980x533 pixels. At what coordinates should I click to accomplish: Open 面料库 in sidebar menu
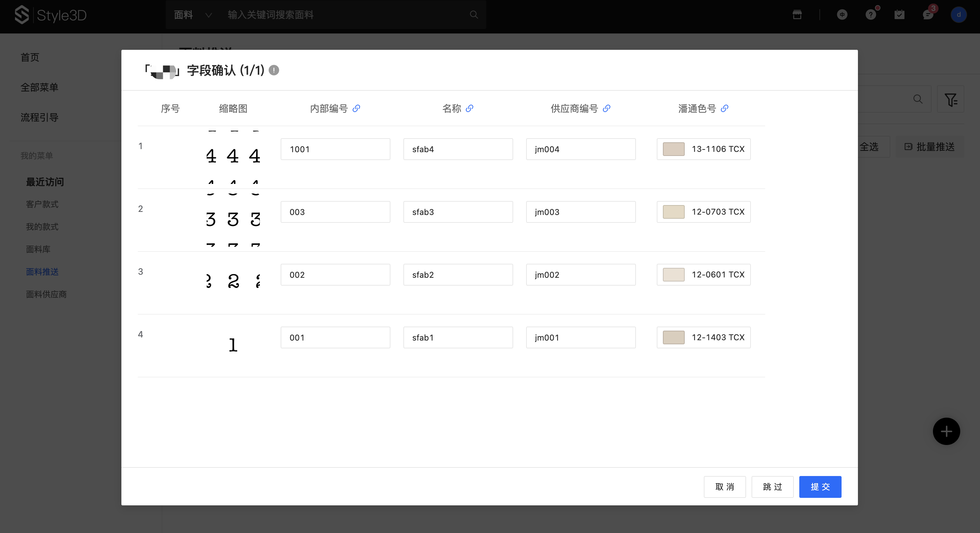[x=38, y=249]
